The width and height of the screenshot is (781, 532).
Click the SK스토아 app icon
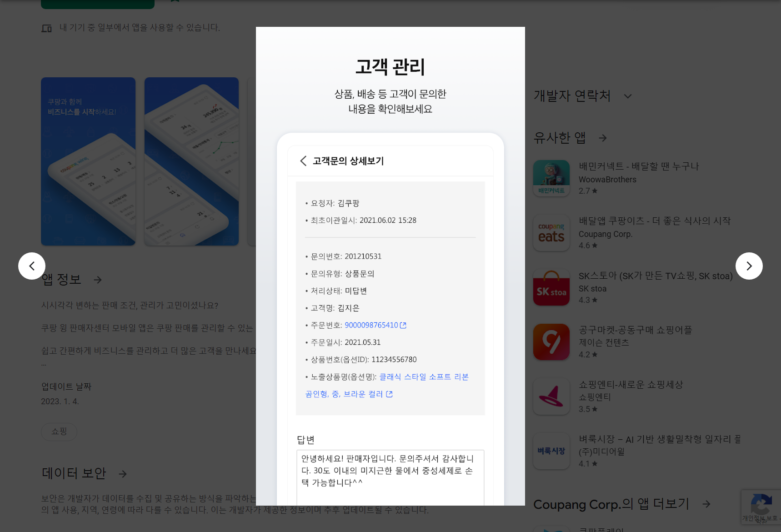(551, 287)
